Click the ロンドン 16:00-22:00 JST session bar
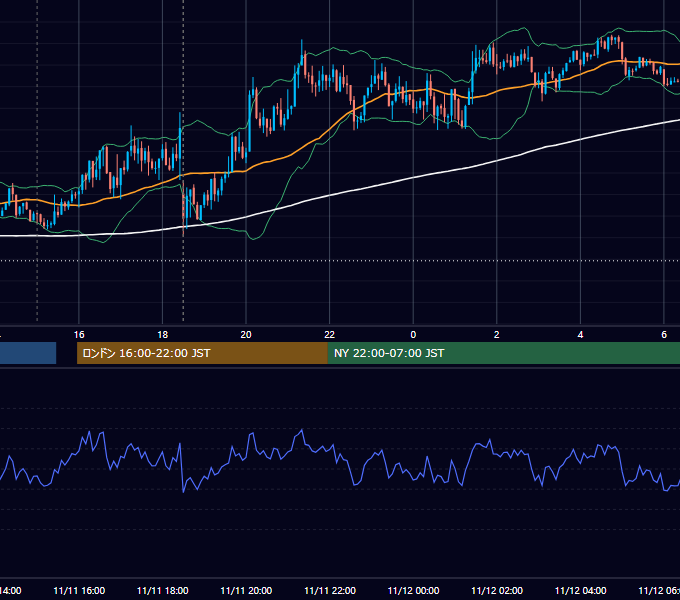 coord(202,353)
